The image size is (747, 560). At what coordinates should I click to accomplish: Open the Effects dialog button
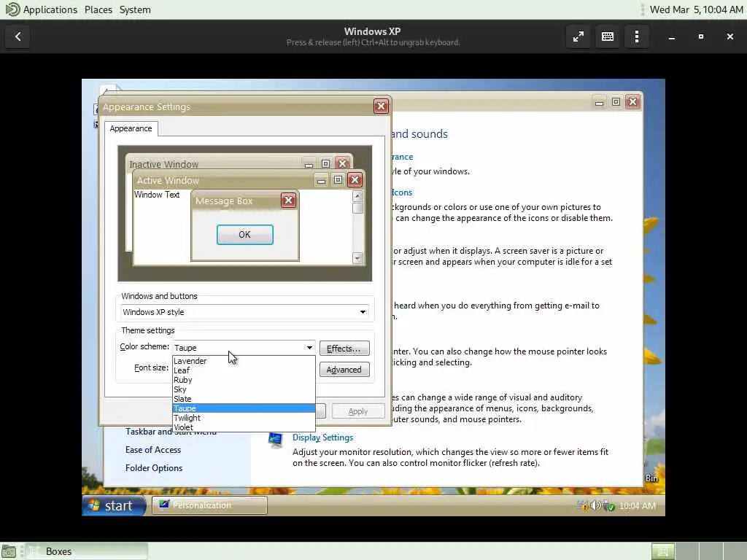click(x=344, y=349)
